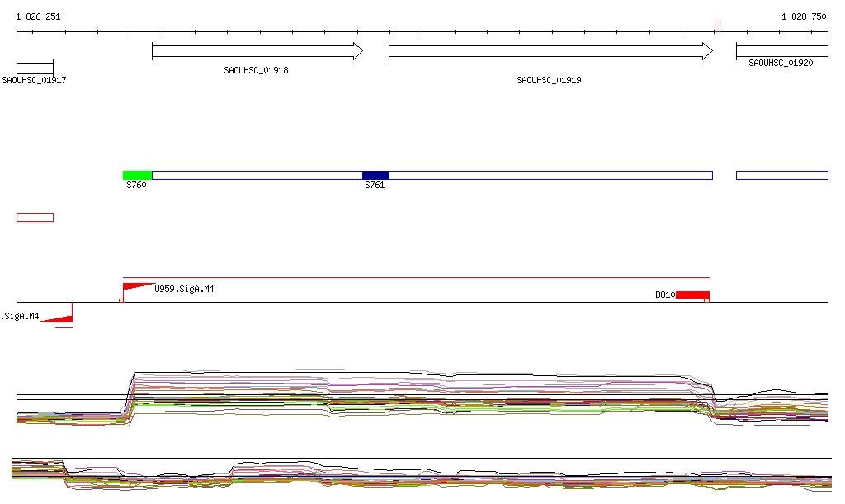Click the small red marker on the coordinate ruler
This screenshot has width=845, height=504.
[x=717, y=26]
